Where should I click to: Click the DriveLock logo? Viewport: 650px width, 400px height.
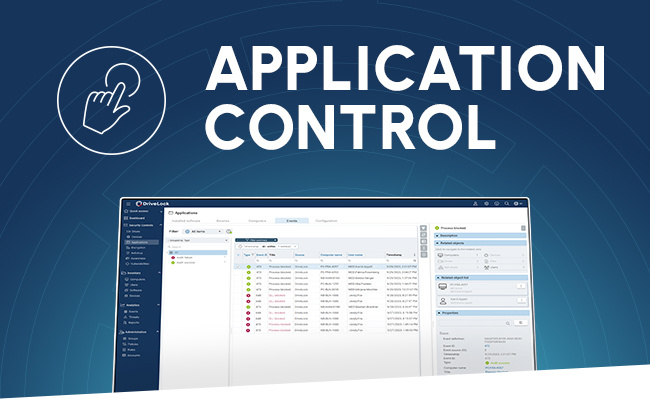point(153,204)
